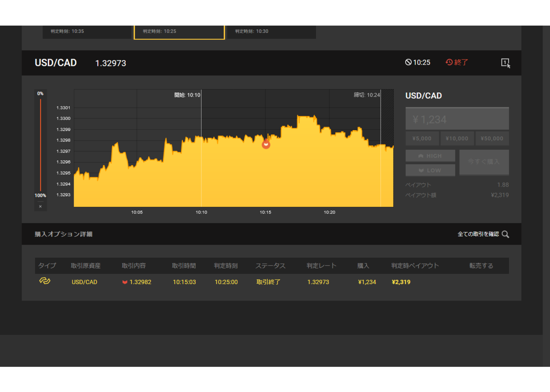The height and width of the screenshot is (392, 550).
Task: Click the USD/CAD heading above amount field
Action: pyautogui.click(x=424, y=96)
